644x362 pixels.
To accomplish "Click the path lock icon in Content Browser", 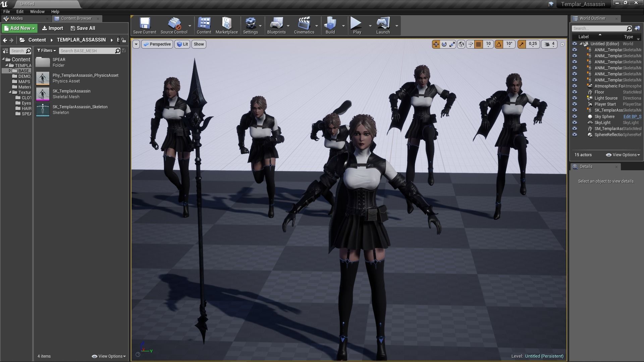I will (124, 40).
